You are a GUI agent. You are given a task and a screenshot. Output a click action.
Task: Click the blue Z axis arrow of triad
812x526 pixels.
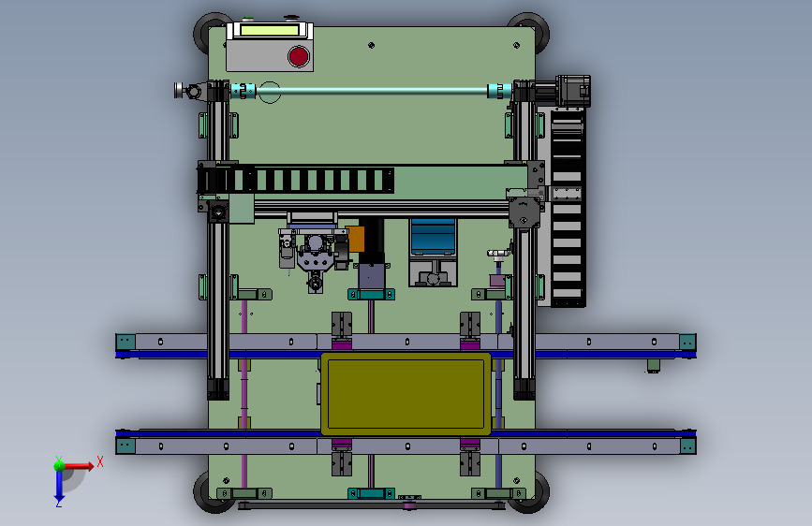[x=59, y=486]
